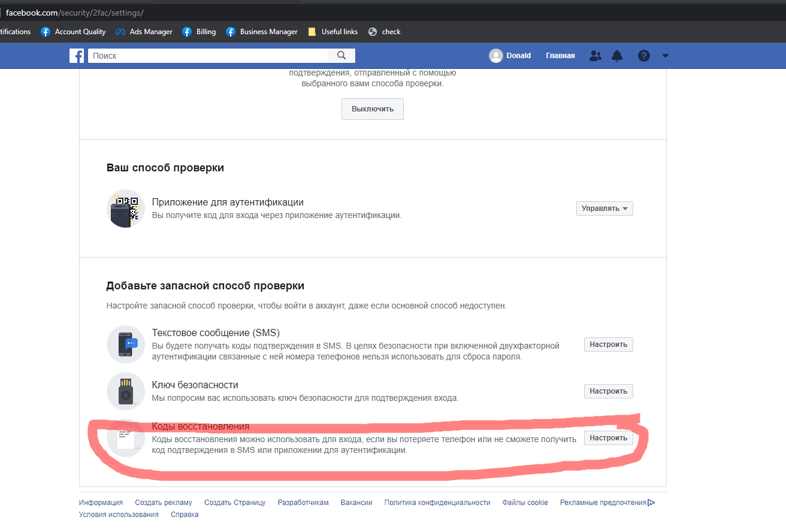Open the Информация footer link
The width and height of the screenshot is (786, 532).
tap(101, 503)
